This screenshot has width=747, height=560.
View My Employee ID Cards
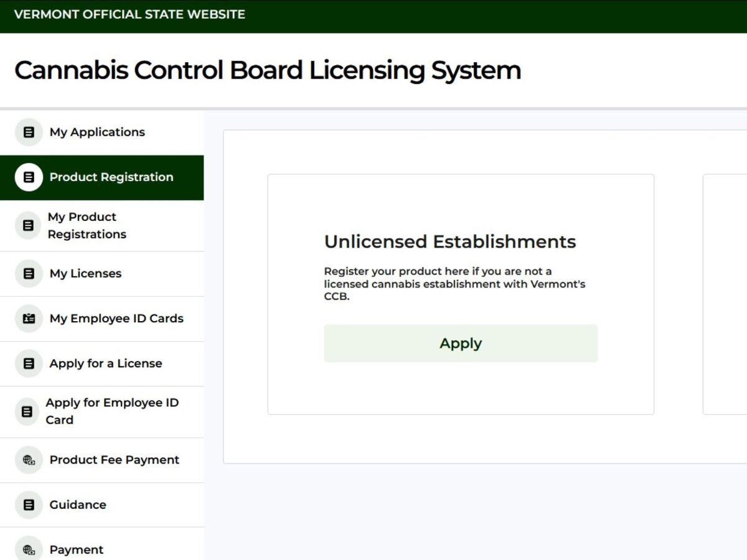click(116, 319)
